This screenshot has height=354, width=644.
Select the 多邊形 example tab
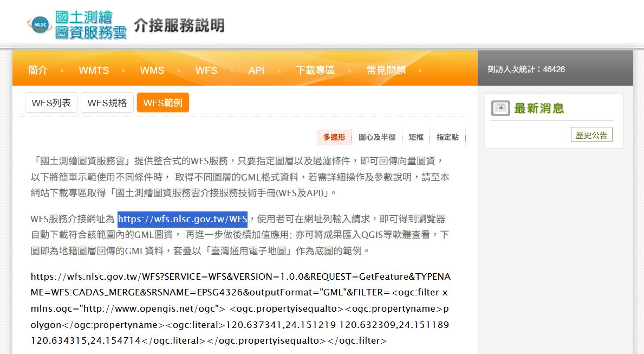pyautogui.click(x=334, y=138)
